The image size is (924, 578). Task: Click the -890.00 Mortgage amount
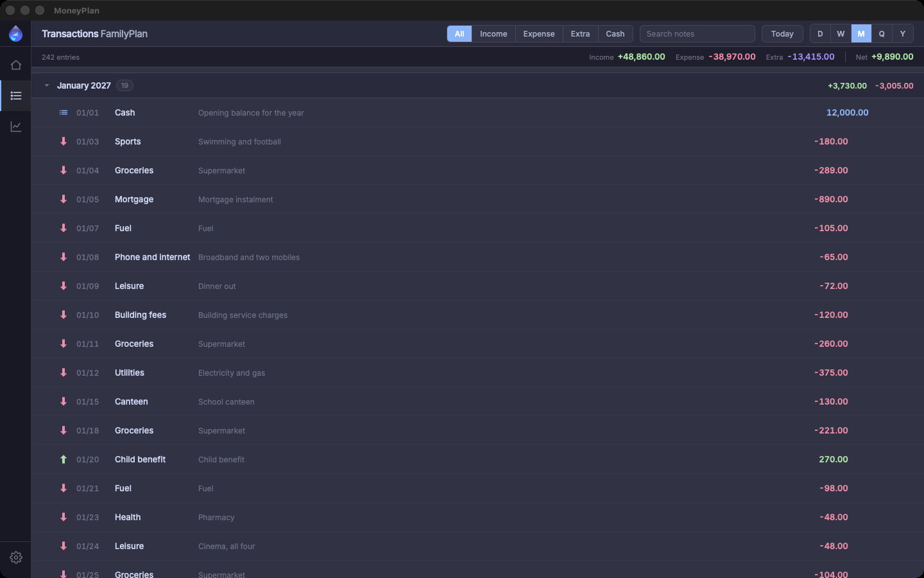831,199
